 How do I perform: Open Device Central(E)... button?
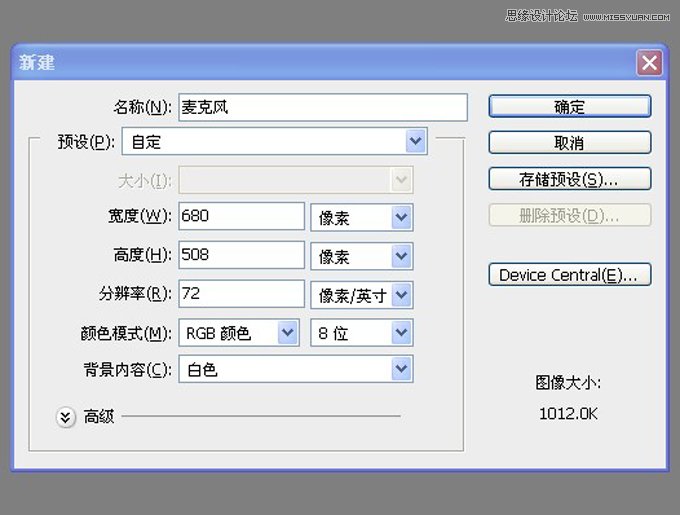(x=569, y=274)
